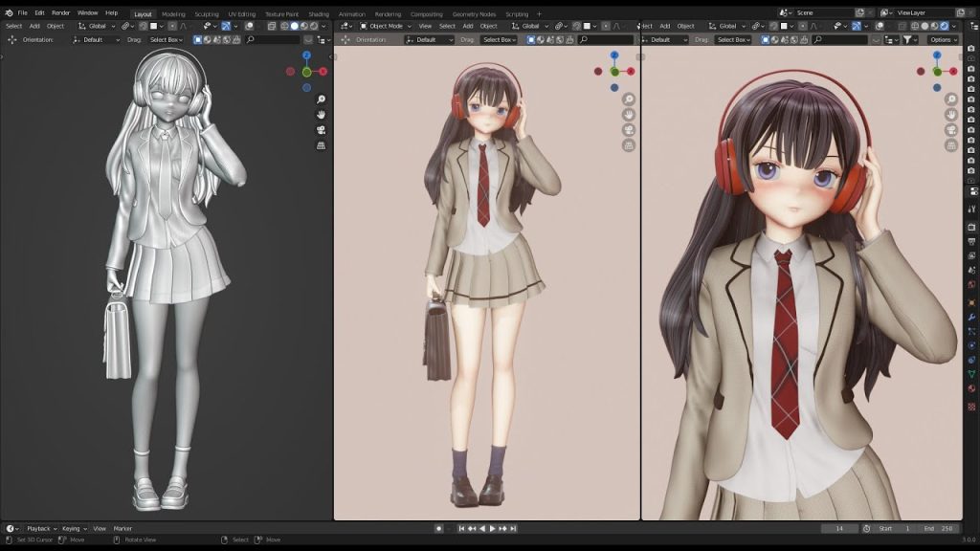Toggle camera view icon in left viewport
The width and height of the screenshot is (980, 551).
pos(321,130)
